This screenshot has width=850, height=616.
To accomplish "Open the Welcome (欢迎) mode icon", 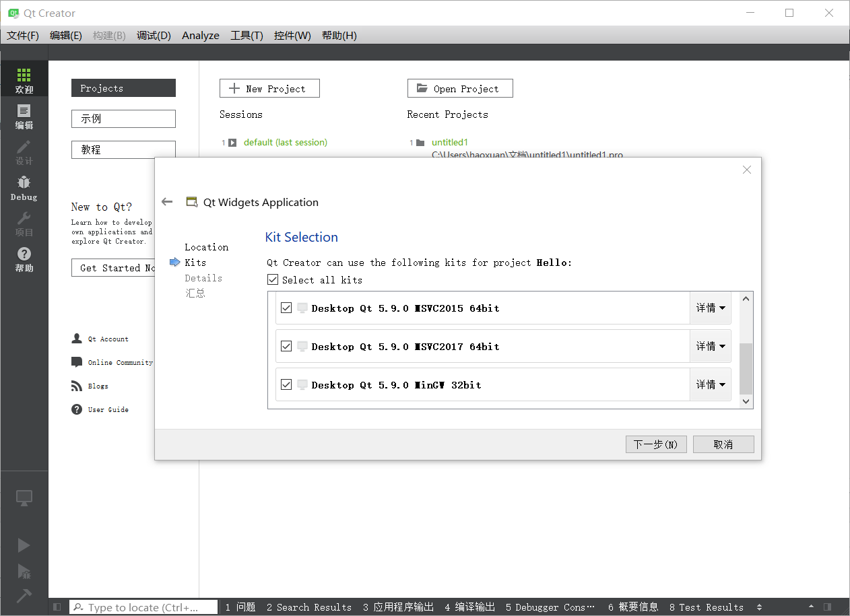I will pos(24,79).
